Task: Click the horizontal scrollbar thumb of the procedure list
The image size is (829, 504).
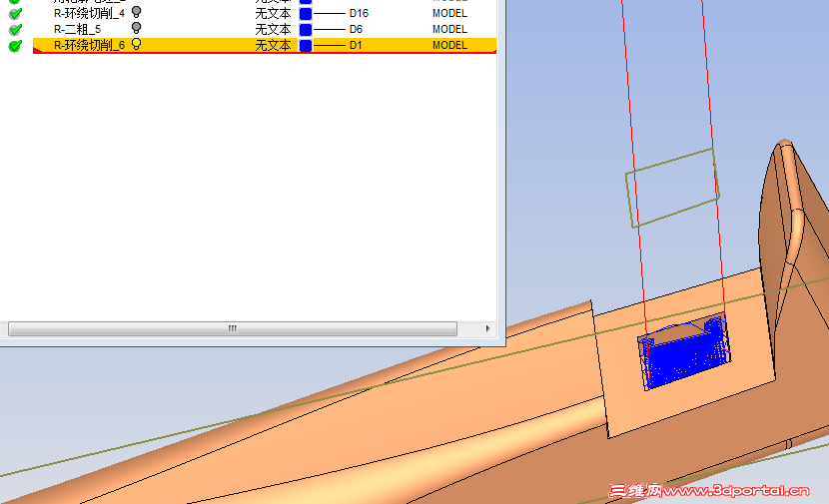Action: [233, 328]
